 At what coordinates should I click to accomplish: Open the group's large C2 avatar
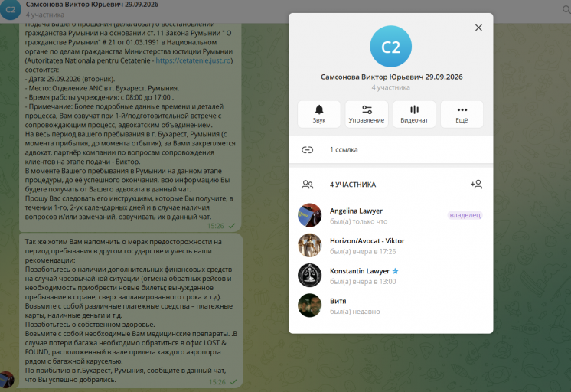coord(390,46)
